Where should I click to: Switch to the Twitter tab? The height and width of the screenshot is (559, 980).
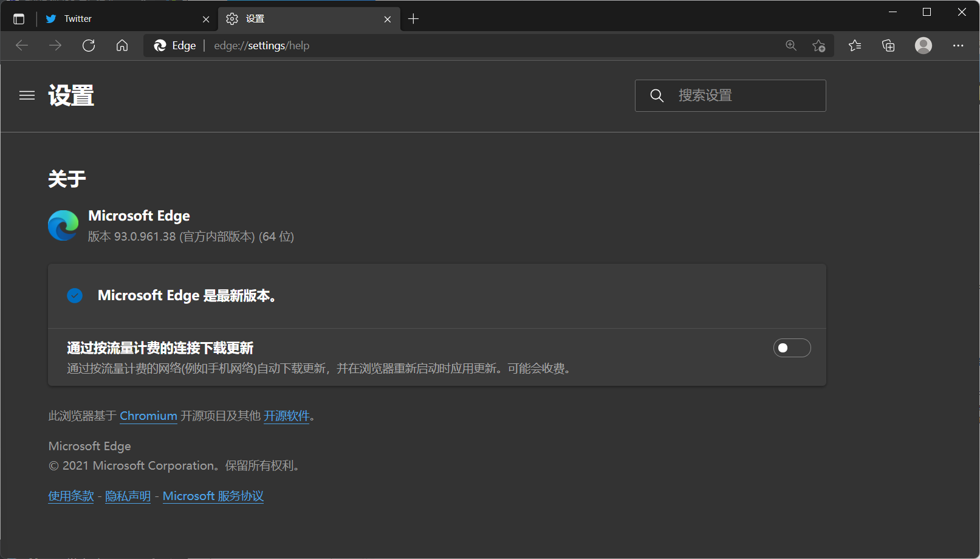pos(128,19)
